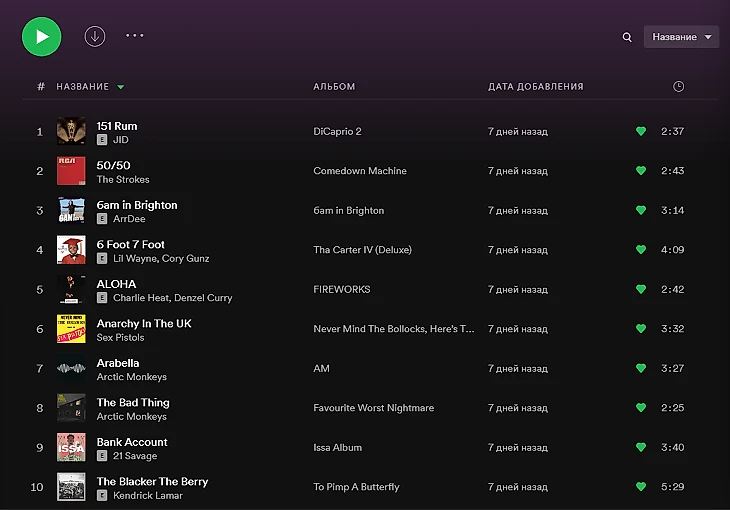Toggle the heart for Arabella
The height and width of the screenshot is (510, 730).
coord(641,368)
